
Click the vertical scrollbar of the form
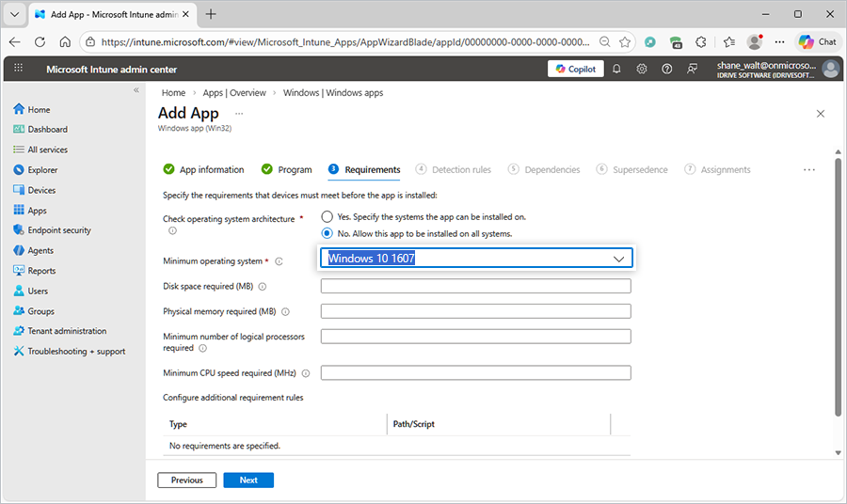click(838, 282)
